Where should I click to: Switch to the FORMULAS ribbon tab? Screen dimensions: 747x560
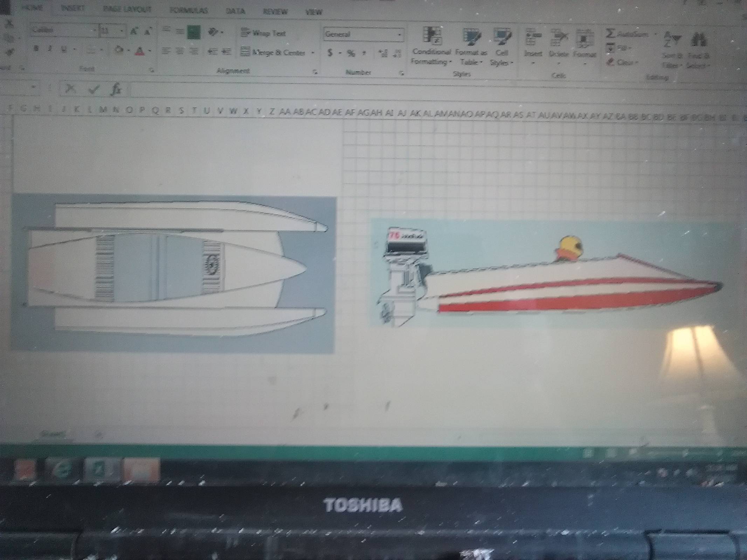point(189,10)
